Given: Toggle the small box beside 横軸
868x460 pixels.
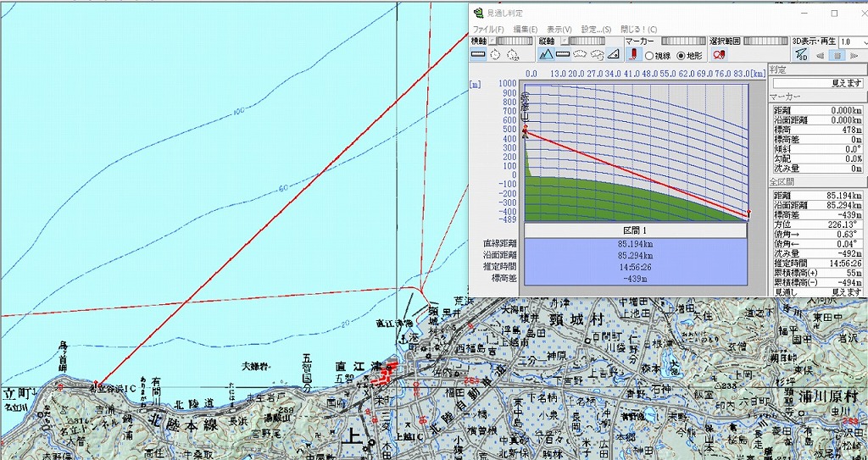Looking at the screenshot, I should tap(492, 40).
